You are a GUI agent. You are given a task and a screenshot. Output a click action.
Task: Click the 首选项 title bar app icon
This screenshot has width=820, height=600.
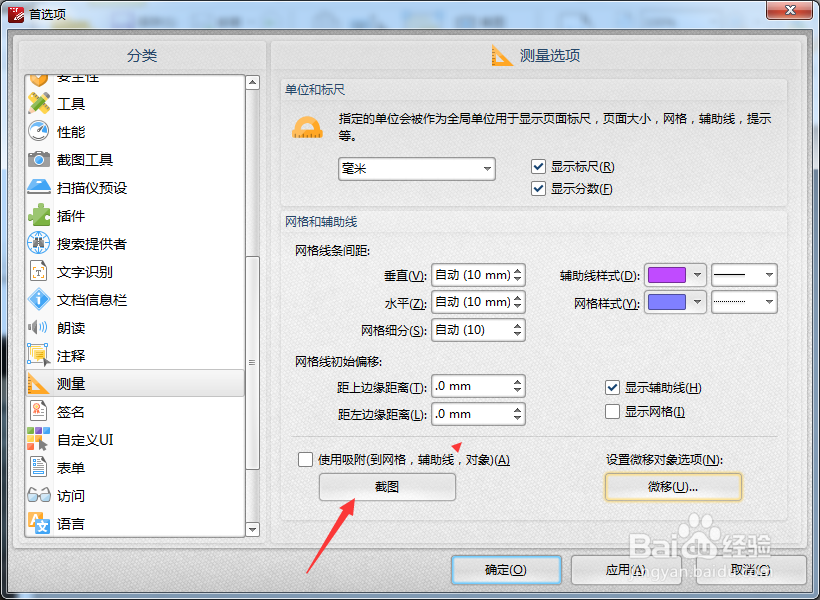coord(16,14)
